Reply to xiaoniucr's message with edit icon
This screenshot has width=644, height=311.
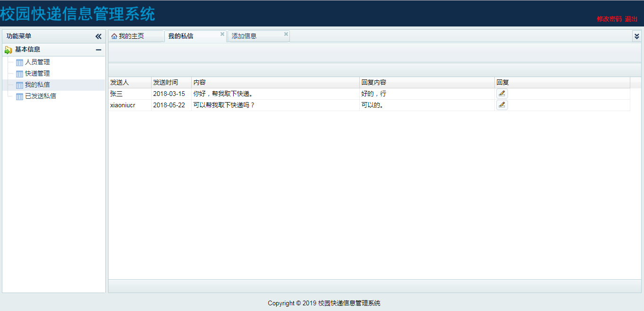click(502, 105)
